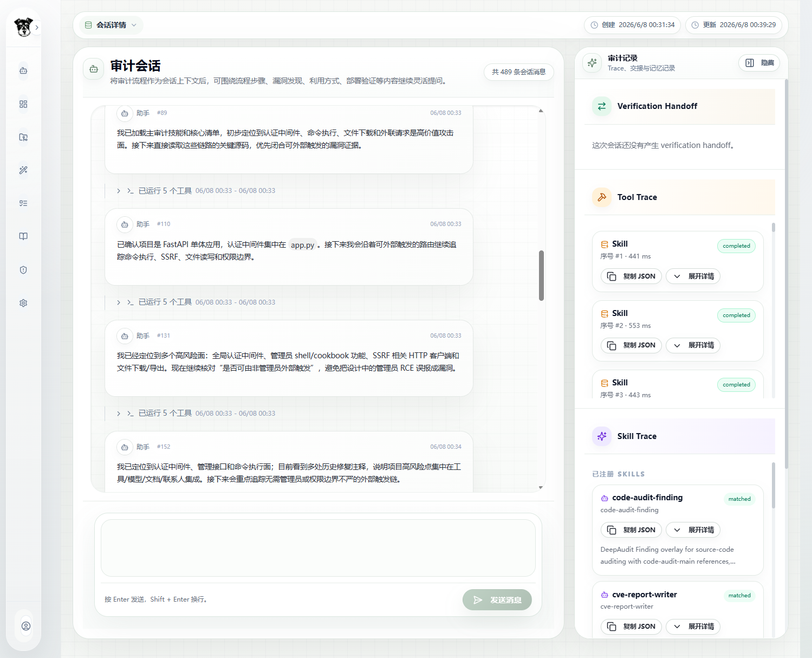Click matched badge of cve-report-writer
The image size is (812, 658).
pyautogui.click(x=739, y=596)
